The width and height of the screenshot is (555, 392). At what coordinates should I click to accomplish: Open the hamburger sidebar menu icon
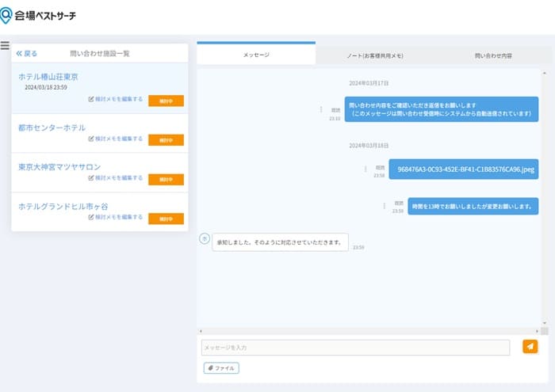[5, 47]
